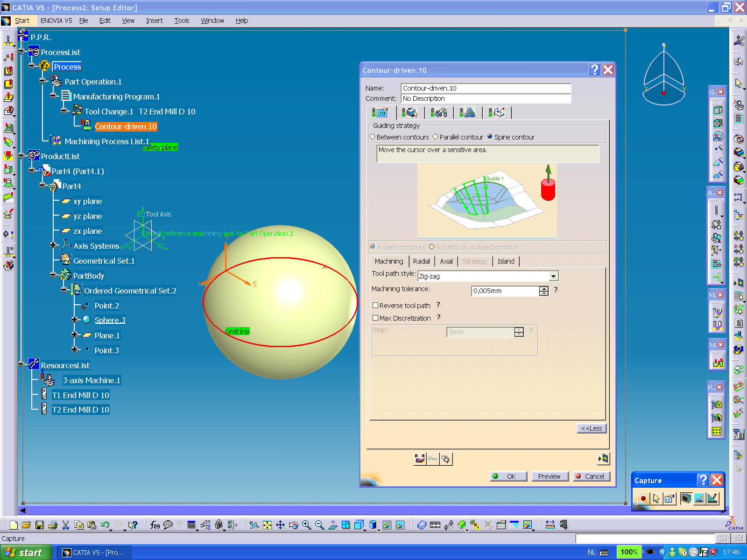The width and height of the screenshot is (747, 560).
Task: Click the Undo arrow icon
Action: click(x=105, y=525)
